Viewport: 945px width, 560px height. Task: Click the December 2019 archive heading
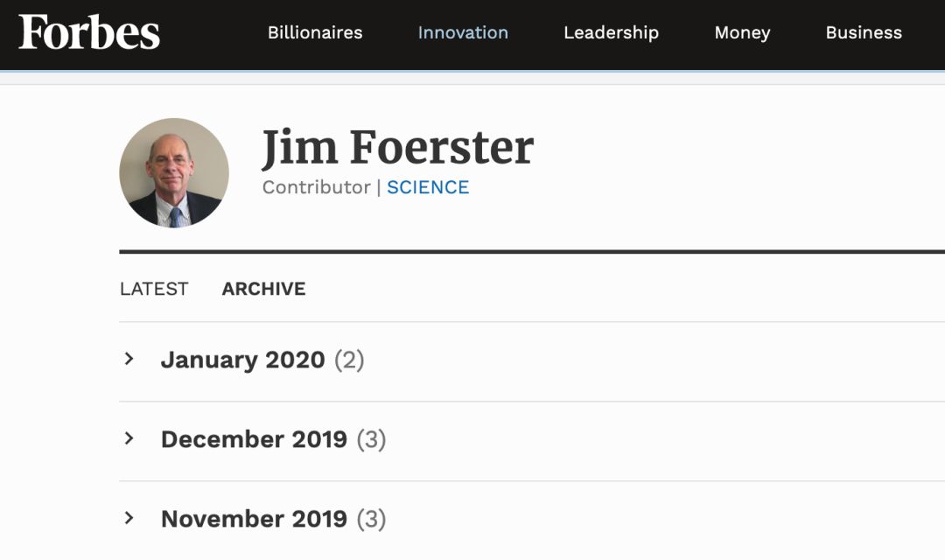pos(254,439)
